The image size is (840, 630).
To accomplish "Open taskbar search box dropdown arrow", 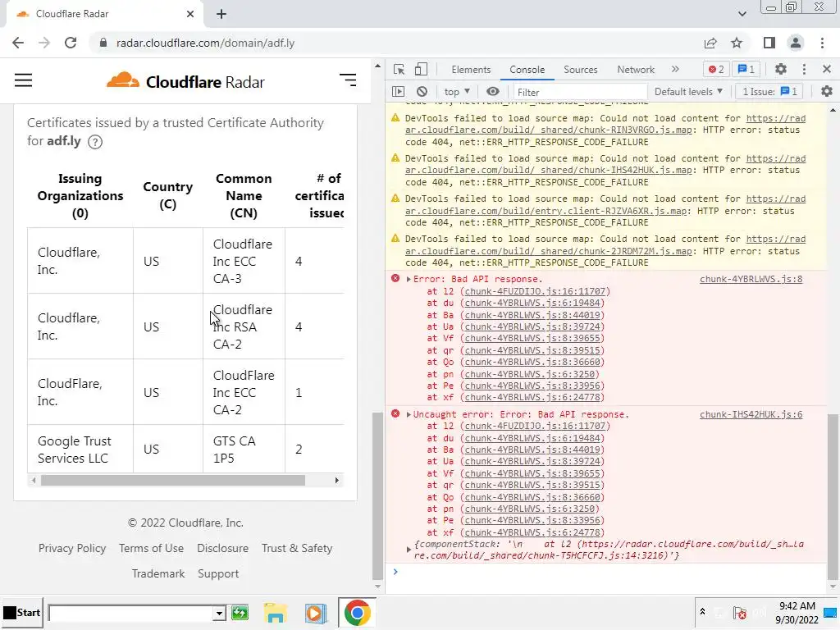I will [x=218, y=614].
